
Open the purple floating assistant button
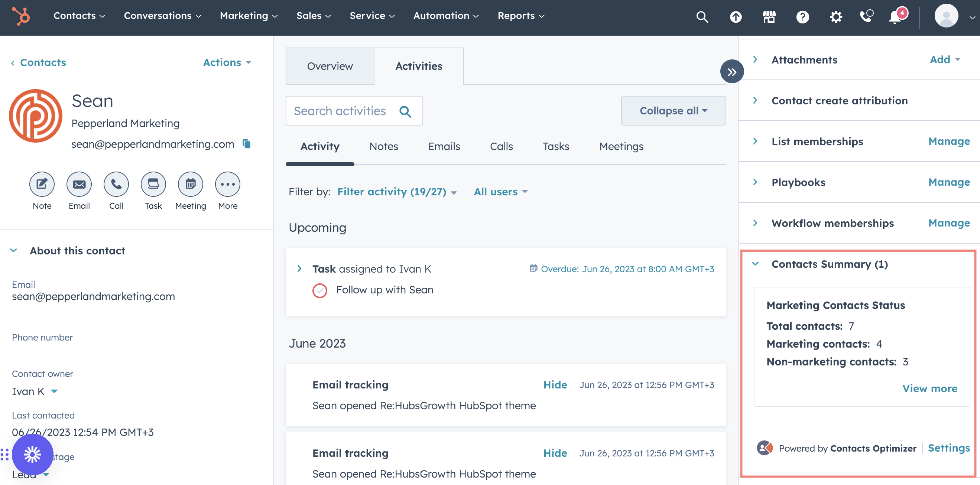point(32,454)
